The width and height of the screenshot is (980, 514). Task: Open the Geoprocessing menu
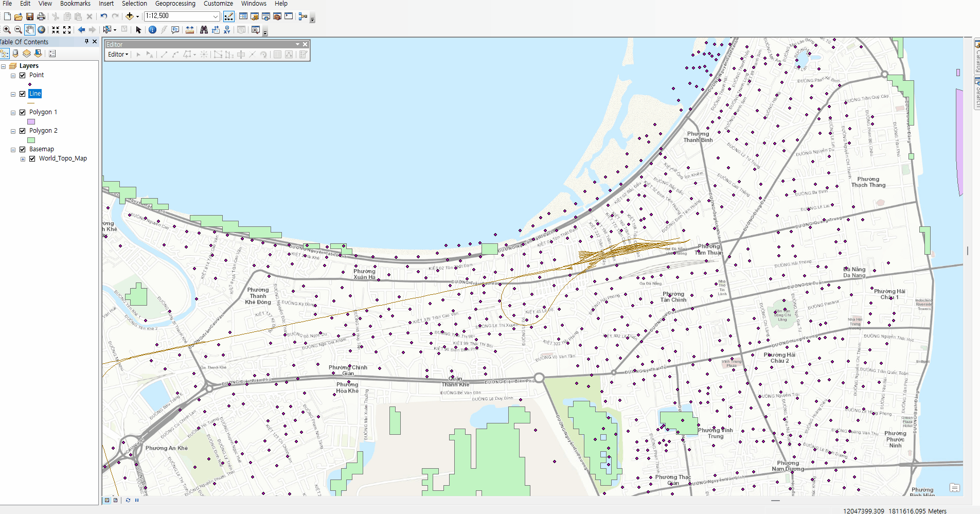coord(175,4)
